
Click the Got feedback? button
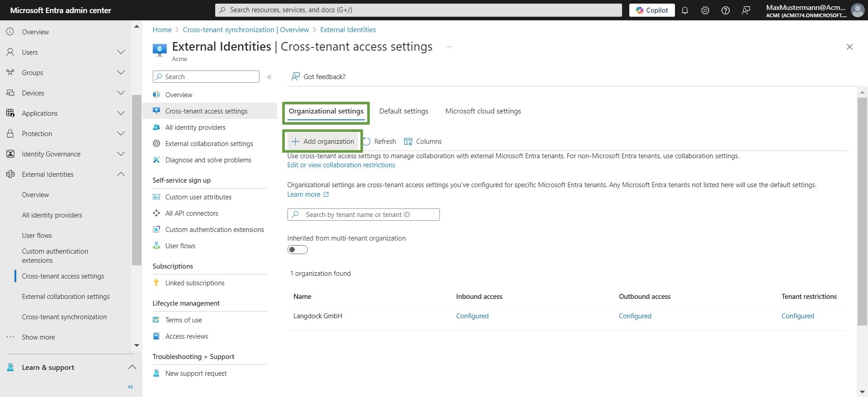[x=318, y=77]
